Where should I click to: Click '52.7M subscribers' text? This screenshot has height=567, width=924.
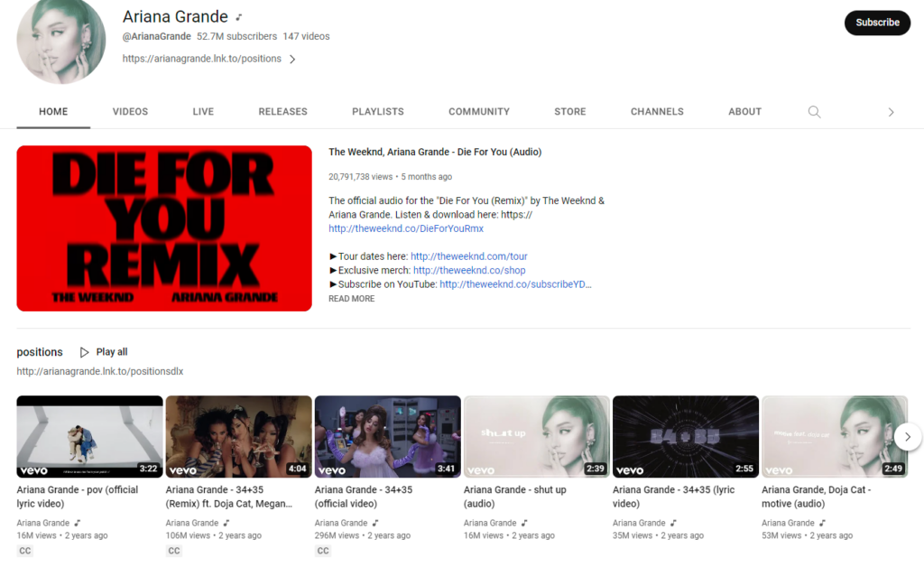pyautogui.click(x=237, y=36)
